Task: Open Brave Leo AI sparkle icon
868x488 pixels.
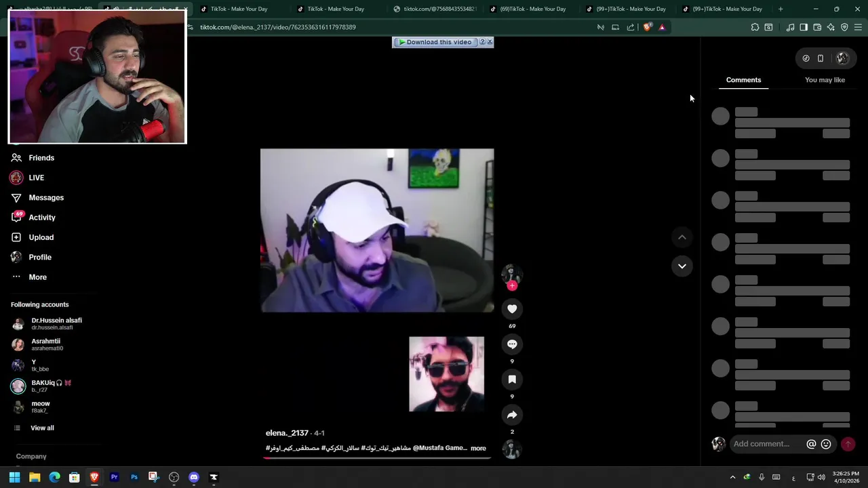Action: click(x=831, y=27)
